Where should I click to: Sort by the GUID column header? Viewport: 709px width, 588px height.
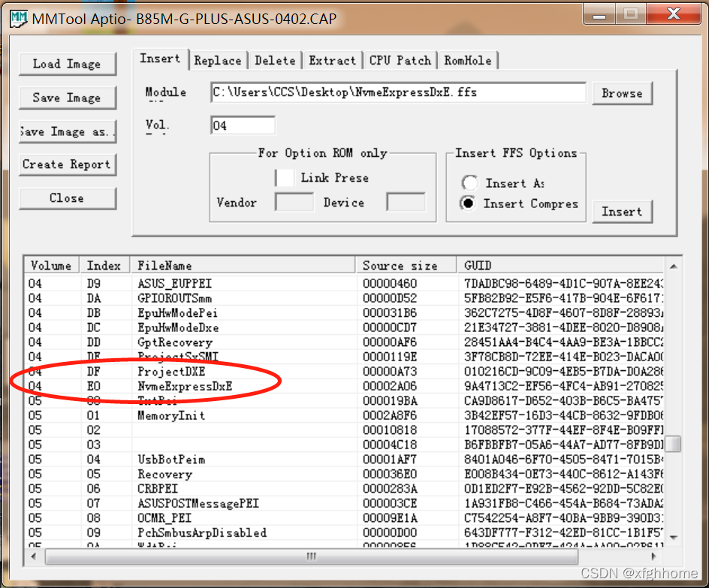coord(560,265)
